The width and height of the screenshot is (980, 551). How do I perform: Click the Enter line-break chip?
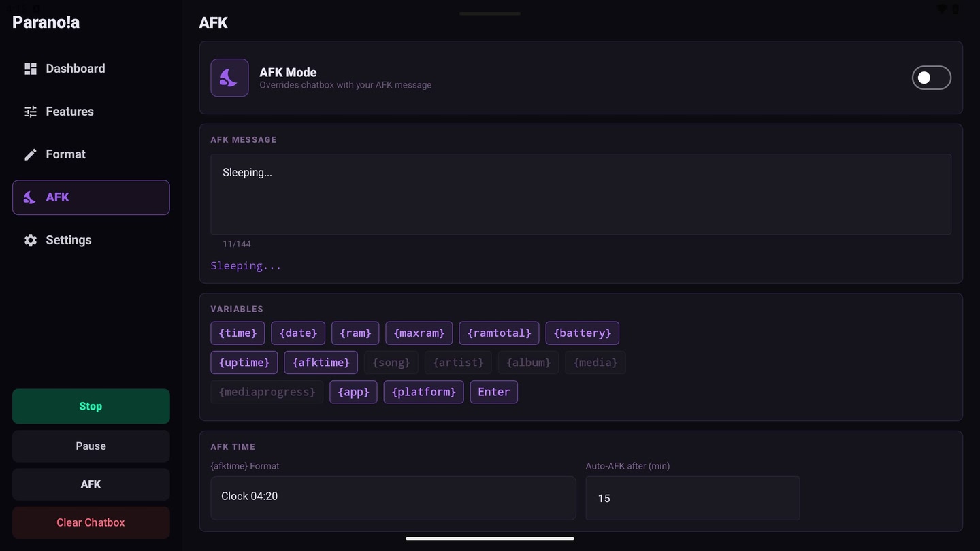[x=494, y=392]
